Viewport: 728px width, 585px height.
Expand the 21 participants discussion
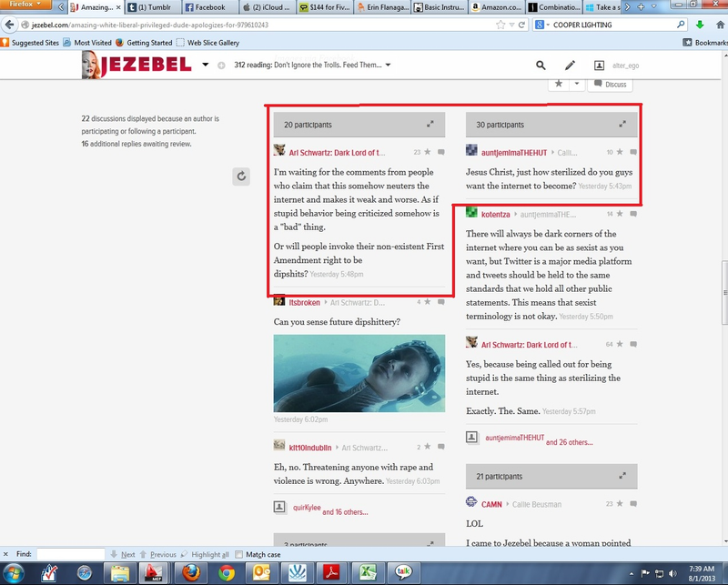[622, 476]
